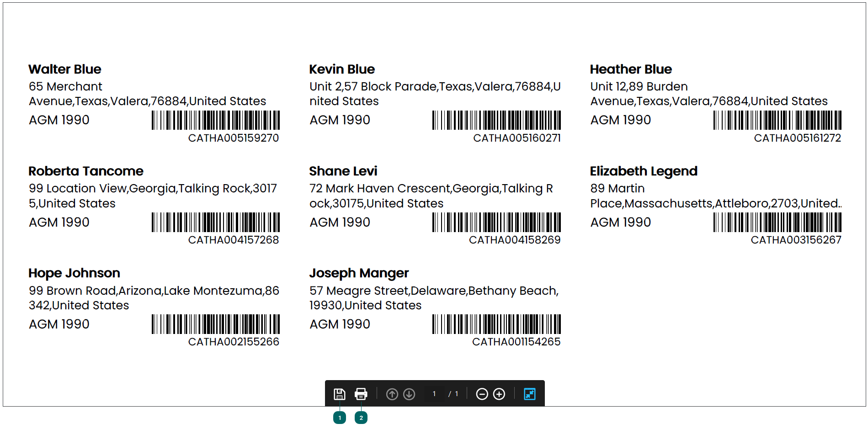
Task: Click the Save icon in the PDF toolbar
Action: pyautogui.click(x=340, y=394)
